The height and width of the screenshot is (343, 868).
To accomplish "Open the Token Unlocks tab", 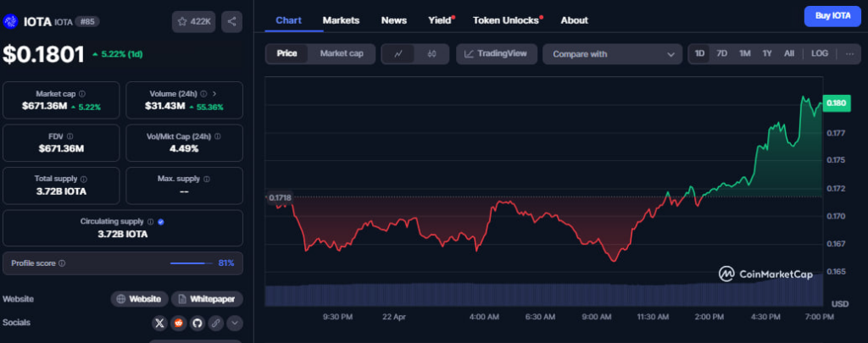I will [506, 19].
